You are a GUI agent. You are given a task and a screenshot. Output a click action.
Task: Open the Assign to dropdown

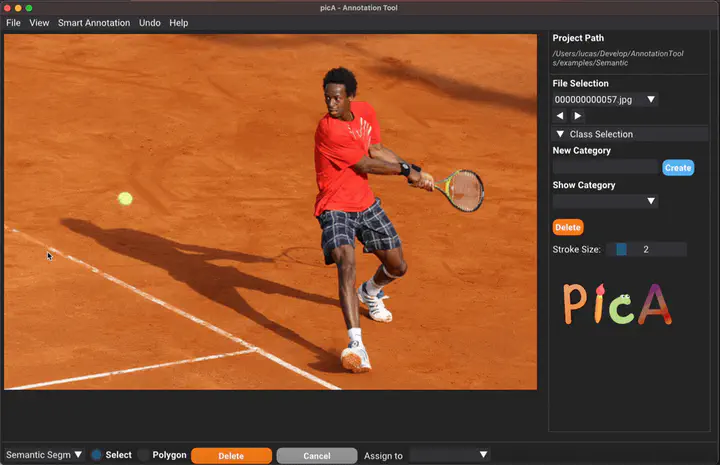click(450, 455)
